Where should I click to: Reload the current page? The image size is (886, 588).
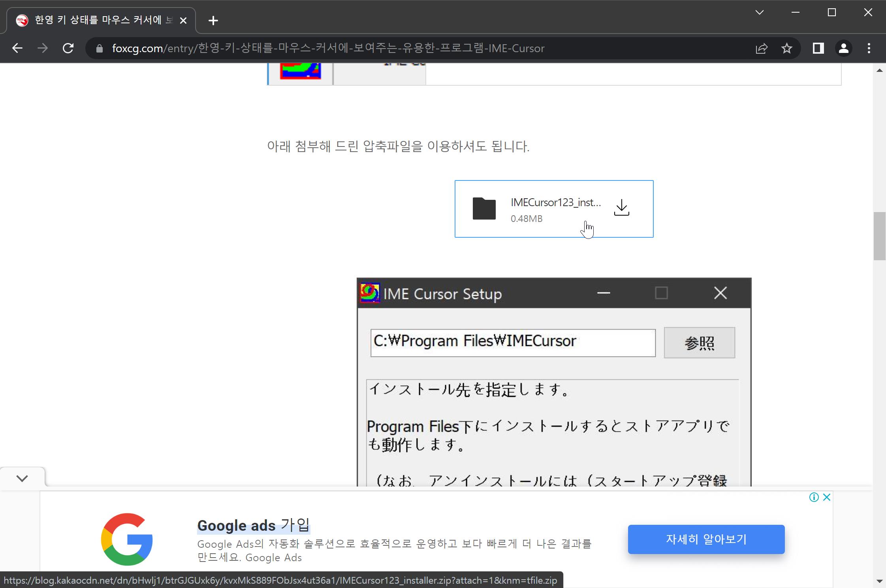coord(68,48)
